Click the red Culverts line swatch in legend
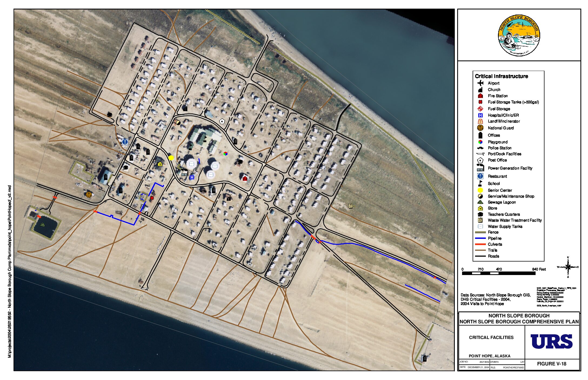 coord(480,244)
